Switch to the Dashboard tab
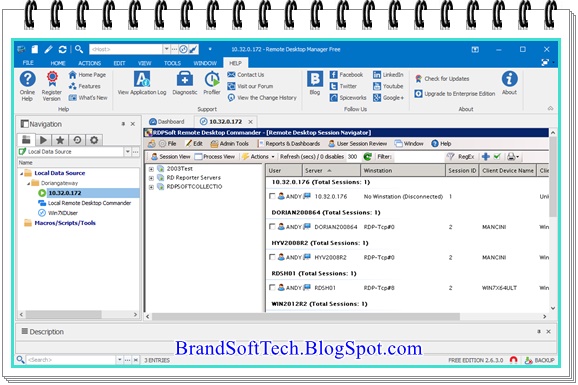This screenshot has width=578, height=385. (167, 122)
